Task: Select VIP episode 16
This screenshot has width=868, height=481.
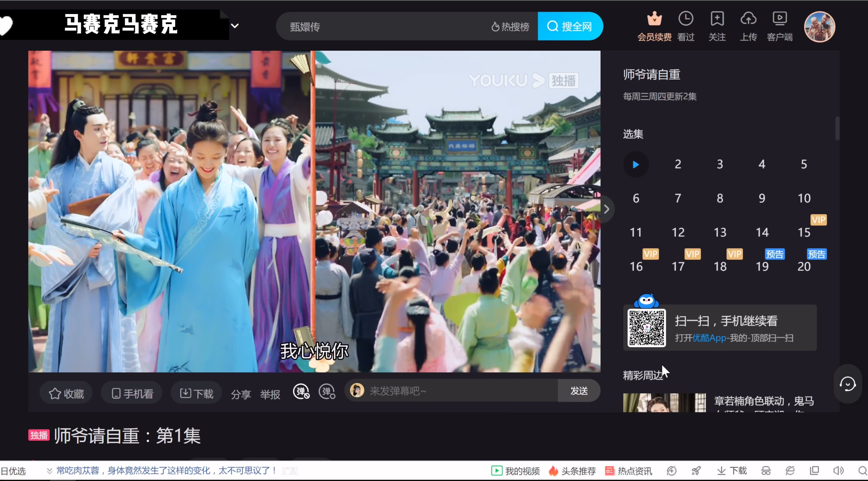Action: 636,267
